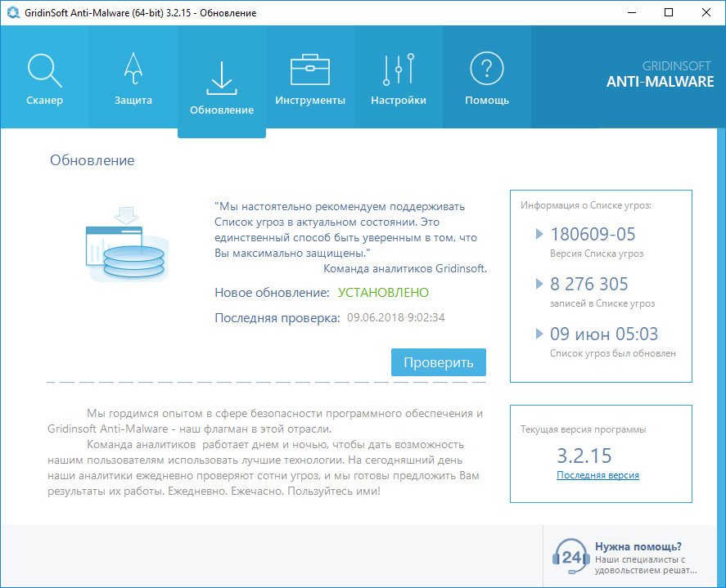726x588 pixels.
Task: Click the Обновление download arrow icon
Action: 222,78
